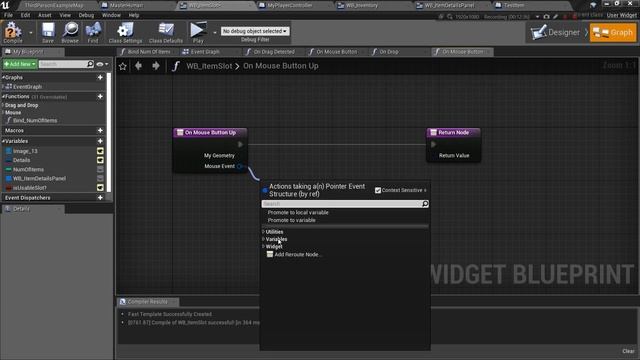Screen dimensions: 640x360
Task: Collapse the Graphs section
Action: 3,77
